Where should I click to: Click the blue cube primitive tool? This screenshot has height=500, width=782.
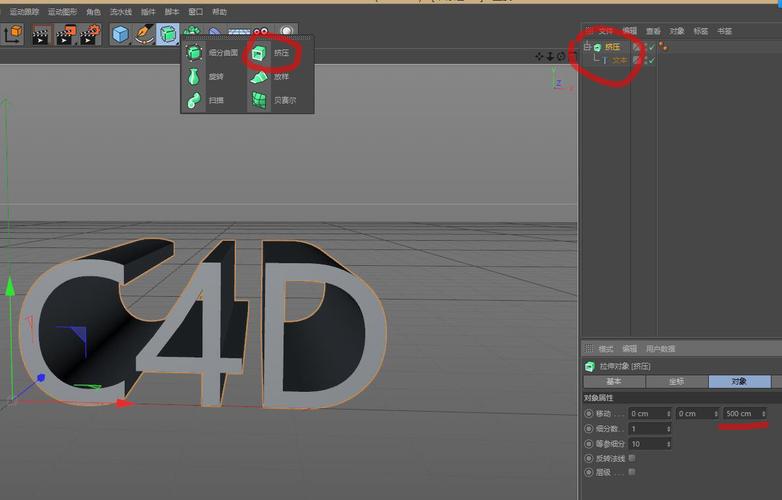[120, 35]
